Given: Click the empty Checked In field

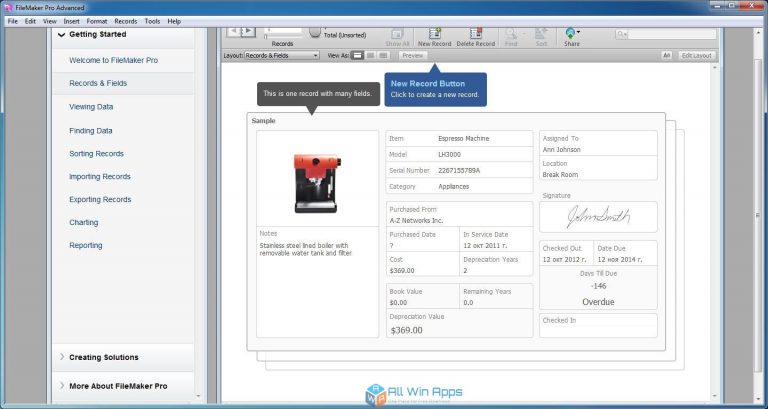Looking at the screenshot, I should pos(598,326).
